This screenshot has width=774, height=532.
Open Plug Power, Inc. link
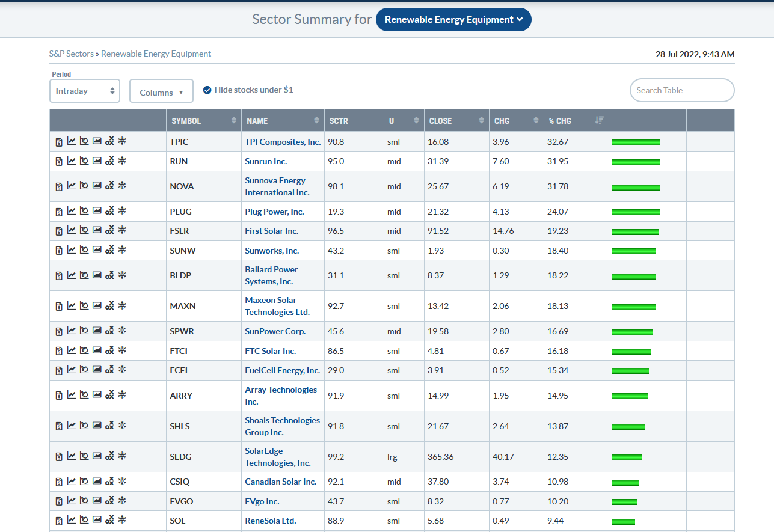[x=274, y=212]
